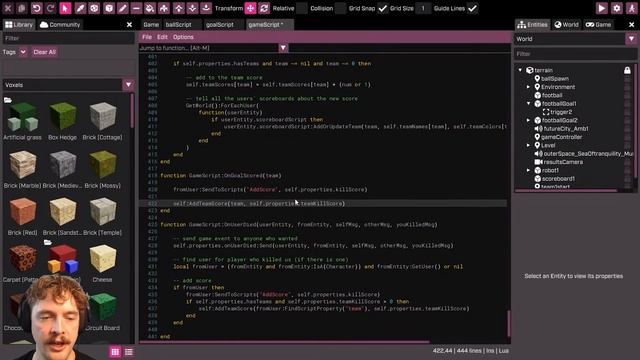Select the line (minus) tool

click(136, 8)
